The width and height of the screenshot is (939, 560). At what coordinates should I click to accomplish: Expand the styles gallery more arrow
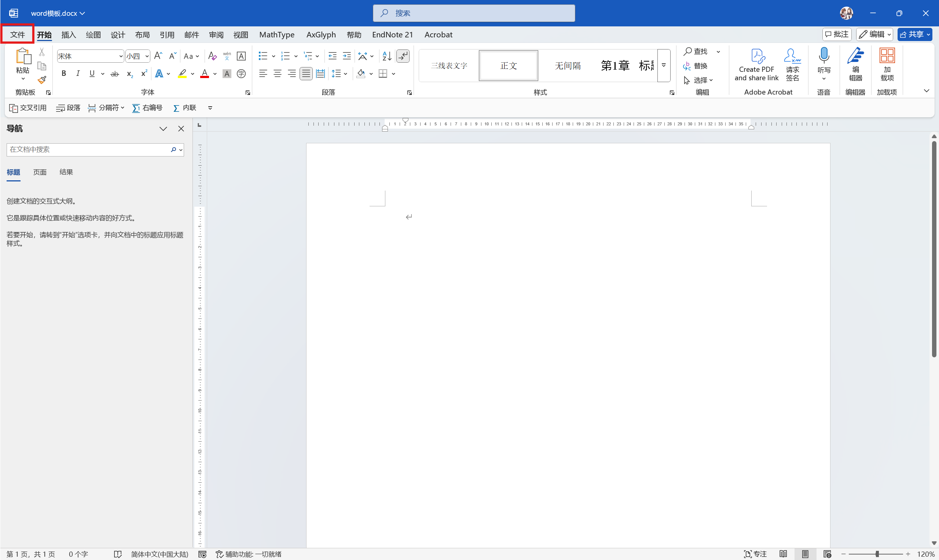(x=664, y=65)
